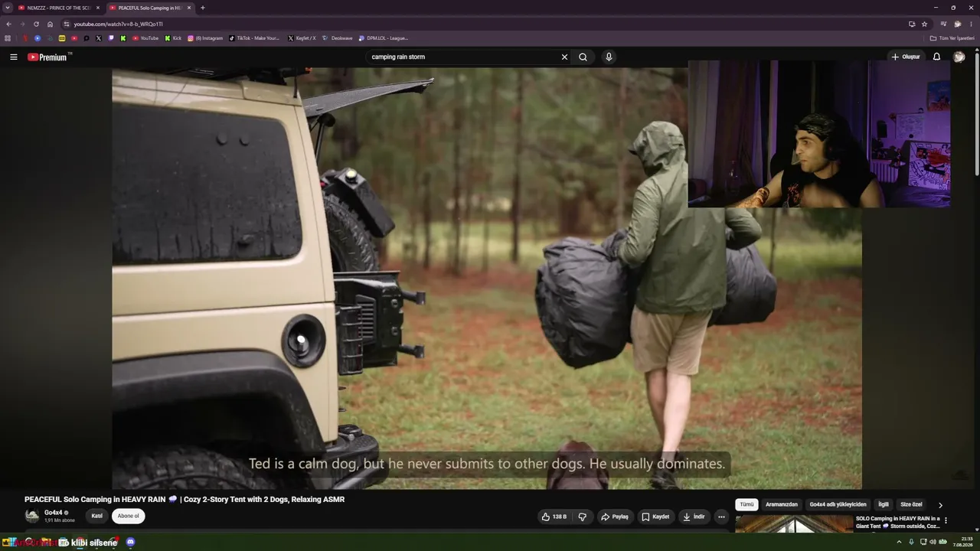
Task: Join the channel with Katıl
Action: click(97, 516)
